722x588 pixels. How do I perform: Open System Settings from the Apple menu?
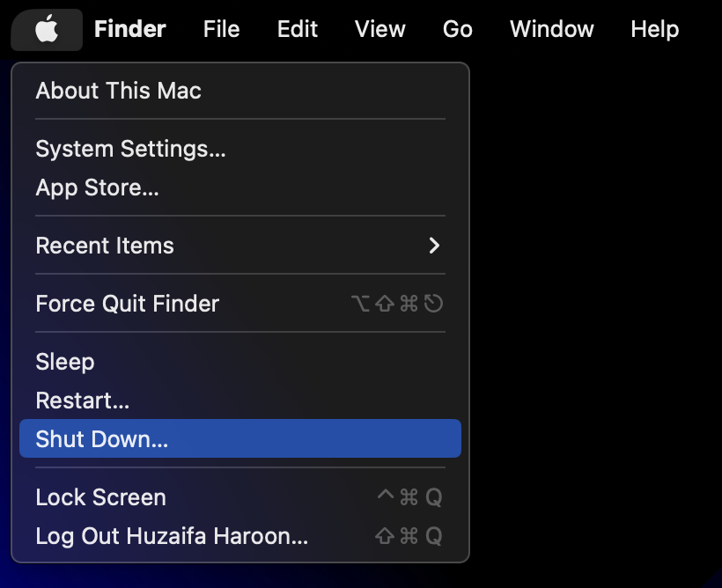[130, 149]
